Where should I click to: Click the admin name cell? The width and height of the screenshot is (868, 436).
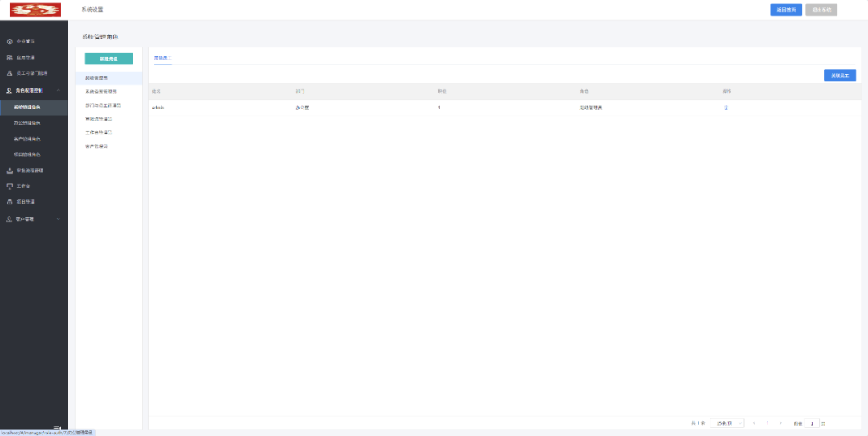pos(158,108)
